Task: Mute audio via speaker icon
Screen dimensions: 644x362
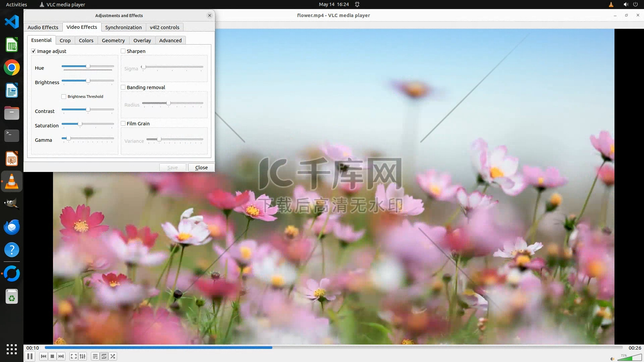Action: 612,359
